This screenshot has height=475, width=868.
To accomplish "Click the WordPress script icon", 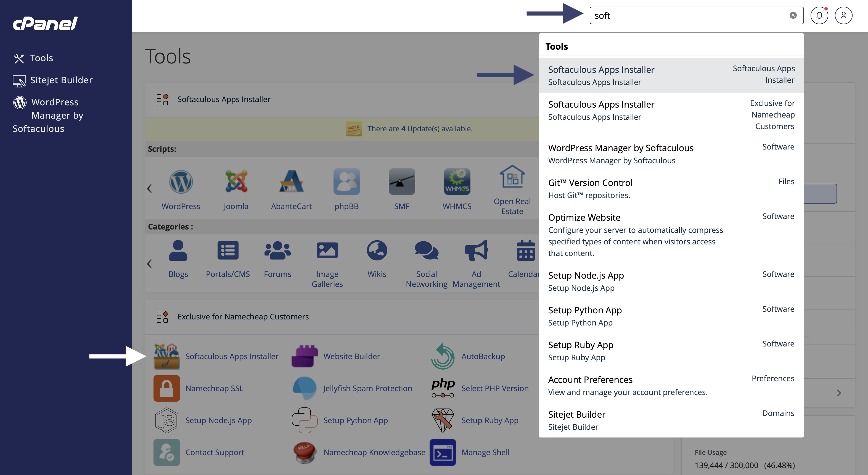I will (181, 182).
